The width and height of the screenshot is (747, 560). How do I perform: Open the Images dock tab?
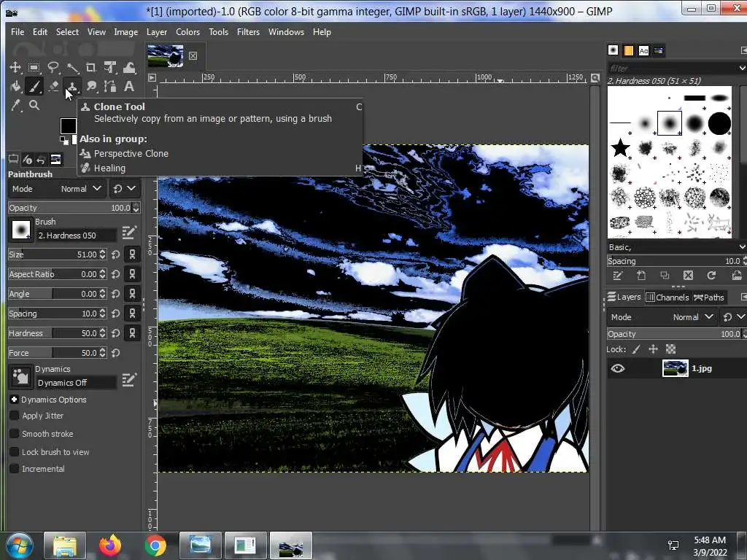[55, 159]
